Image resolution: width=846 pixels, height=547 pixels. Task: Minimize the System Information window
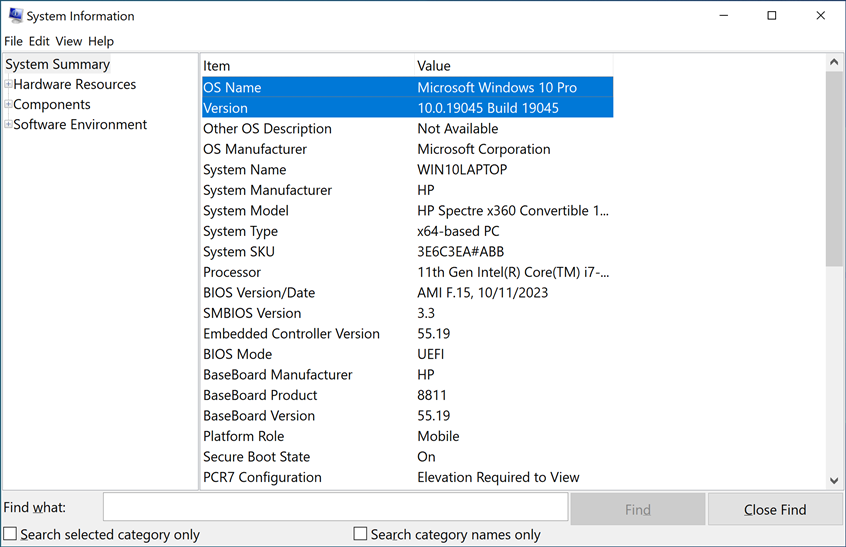click(x=724, y=16)
